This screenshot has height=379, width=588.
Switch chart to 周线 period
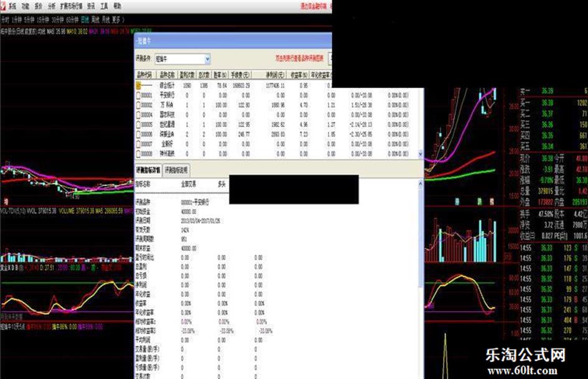click(x=95, y=19)
